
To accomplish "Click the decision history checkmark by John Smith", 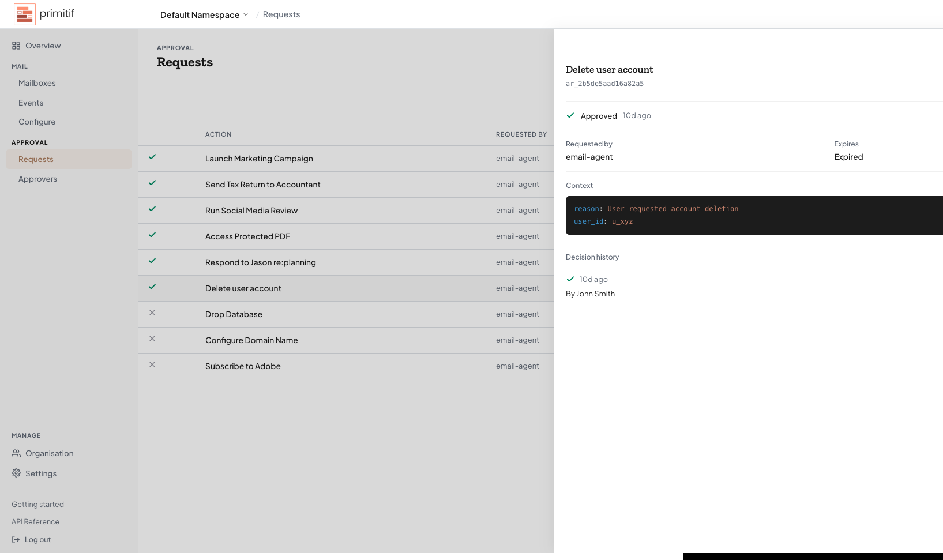I will [x=570, y=279].
